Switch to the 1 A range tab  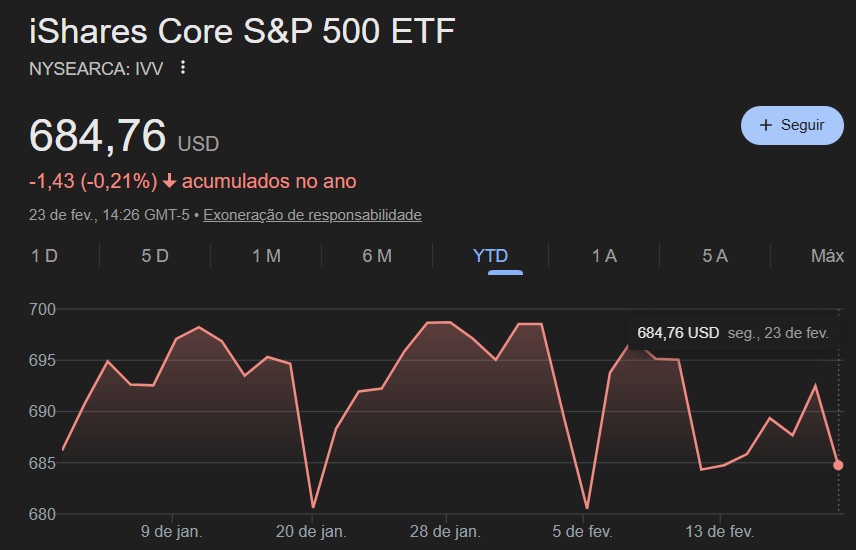click(604, 256)
